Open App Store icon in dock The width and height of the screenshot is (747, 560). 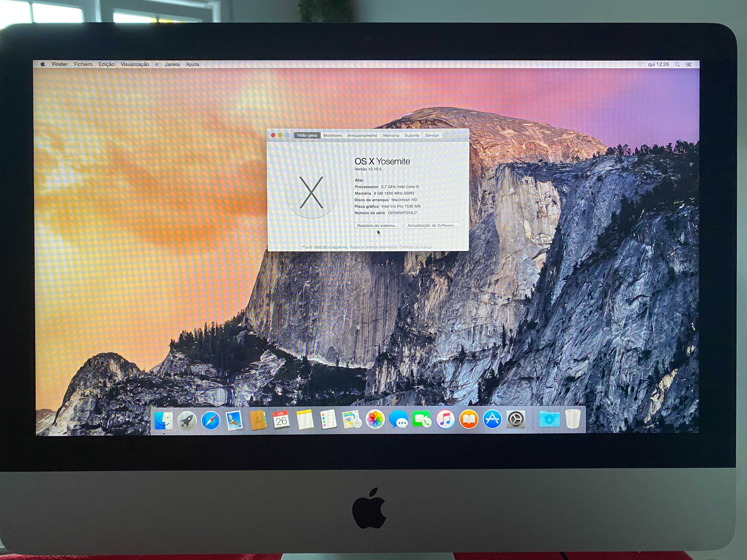pyautogui.click(x=492, y=419)
